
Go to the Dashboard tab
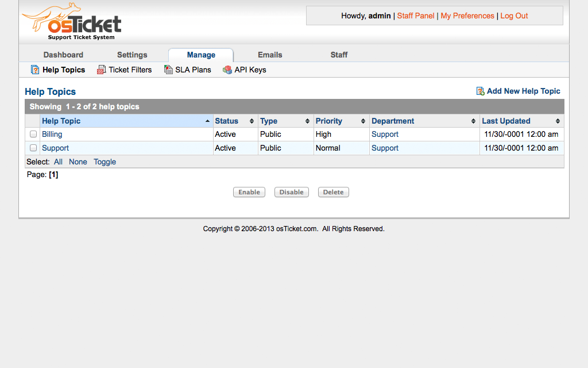[x=63, y=55]
